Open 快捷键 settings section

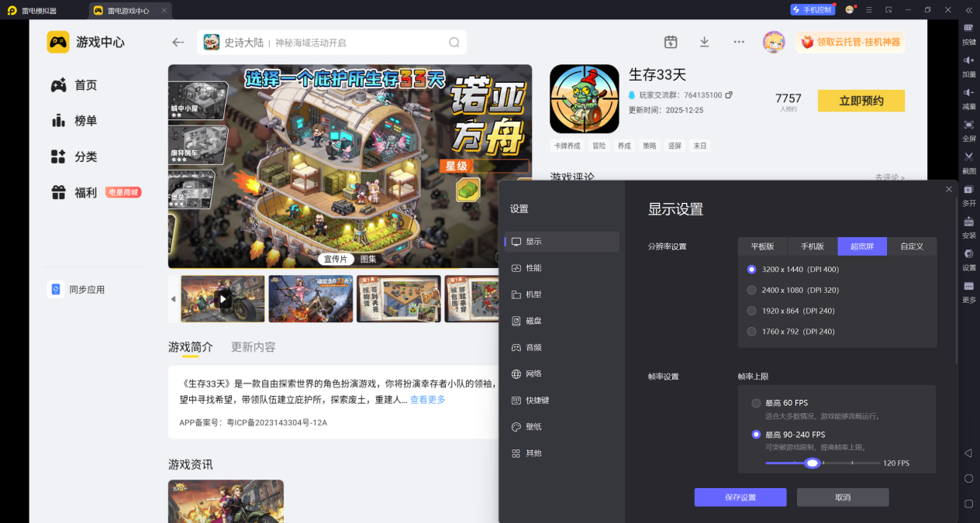562,400
